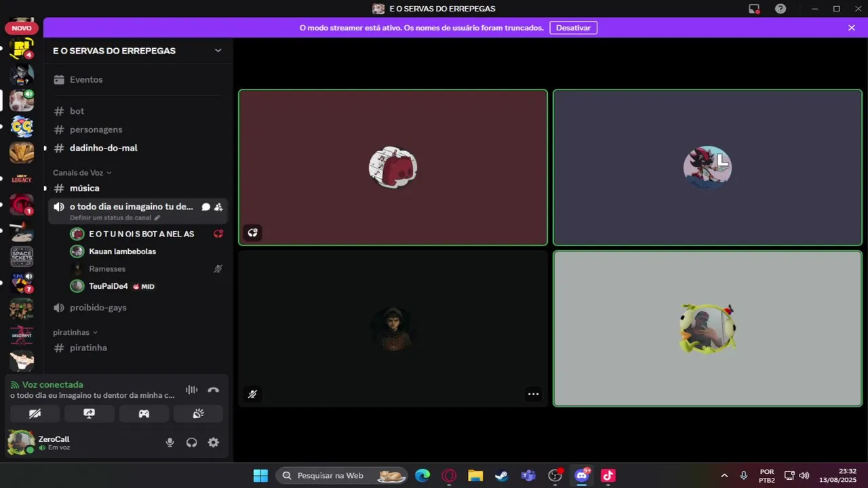The width and height of the screenshot is (868, 488).
Task: Click Voz conectada connection status
Action: tap(53, 385)
